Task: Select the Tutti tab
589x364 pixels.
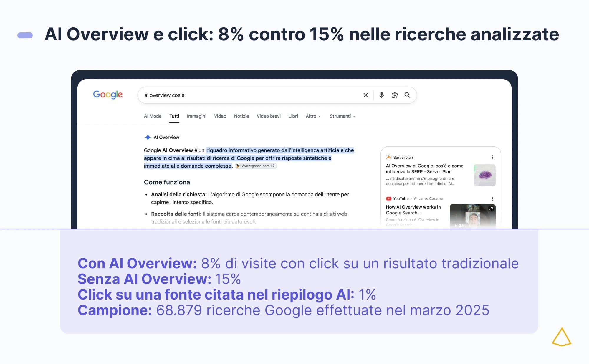Action: (x=174, y=116)
